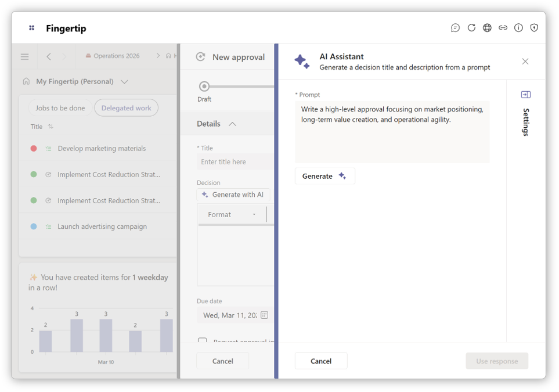Click the Generate button
559x392 pixels.
(x=324, y=176)
